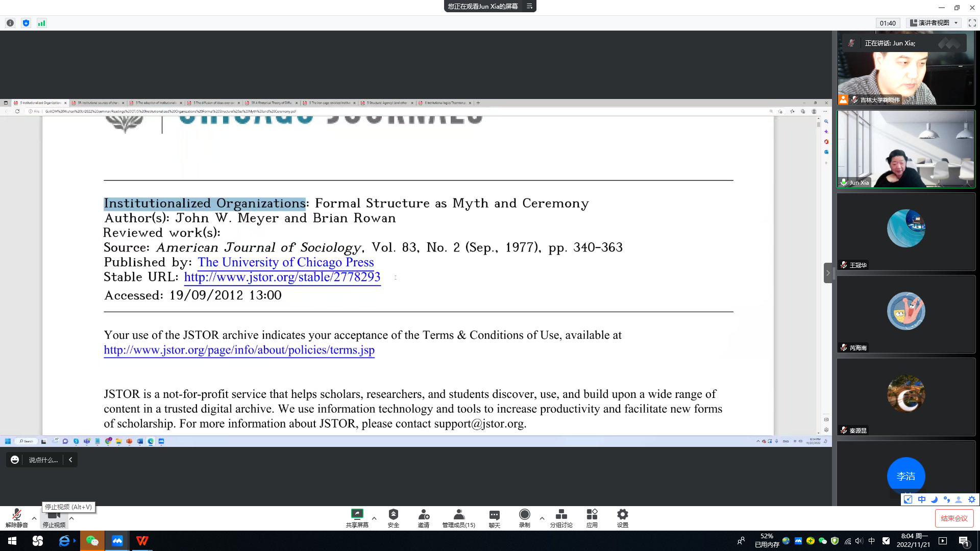Open the Security shield icon
Image resolution: width=980 pixels, height=551 pixels.
393,514
